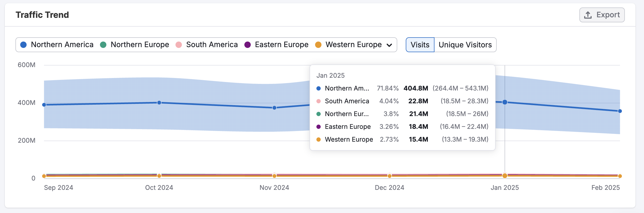Image resolution: width=644 pixels, height=213 pixels.
Task: Expand the regions dropdown chevron
Action: click(389, 45)
